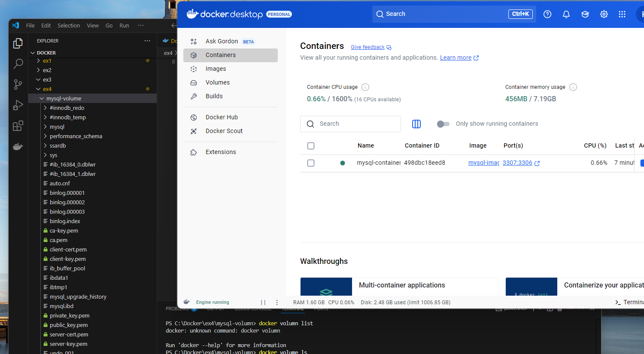
Task: Open the View menu in VS Code
Action: 93,25
